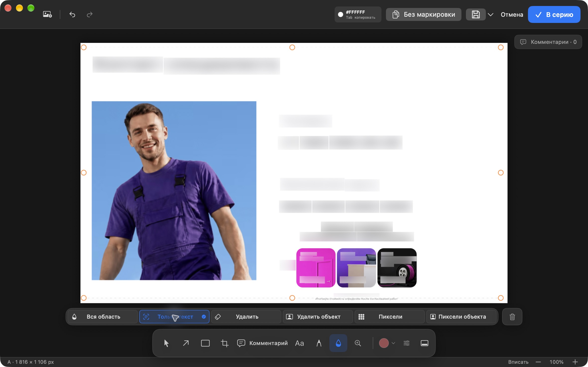Click the trash delete icon
The image size is (588, 367).
[x=512, y=317]
